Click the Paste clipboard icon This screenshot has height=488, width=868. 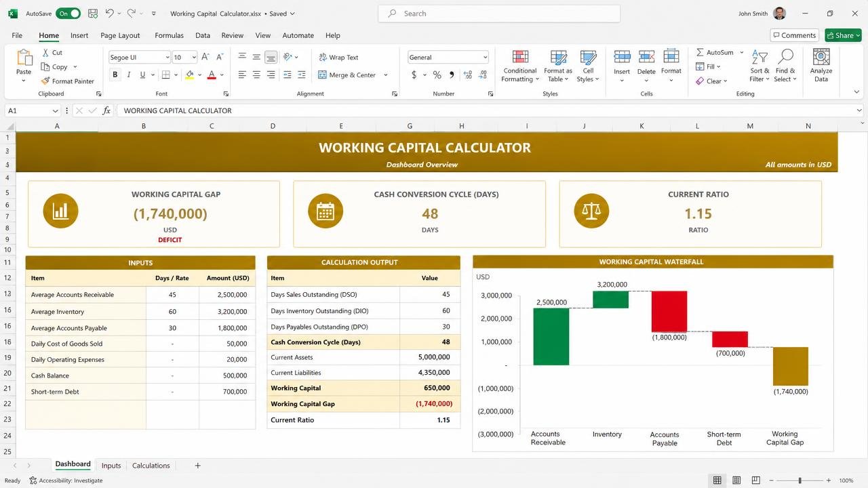[24, 59]
